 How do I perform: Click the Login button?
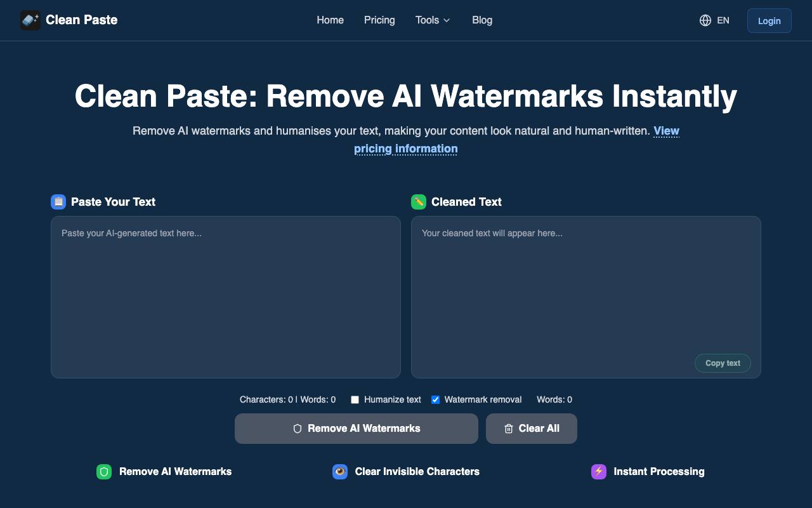769,20
